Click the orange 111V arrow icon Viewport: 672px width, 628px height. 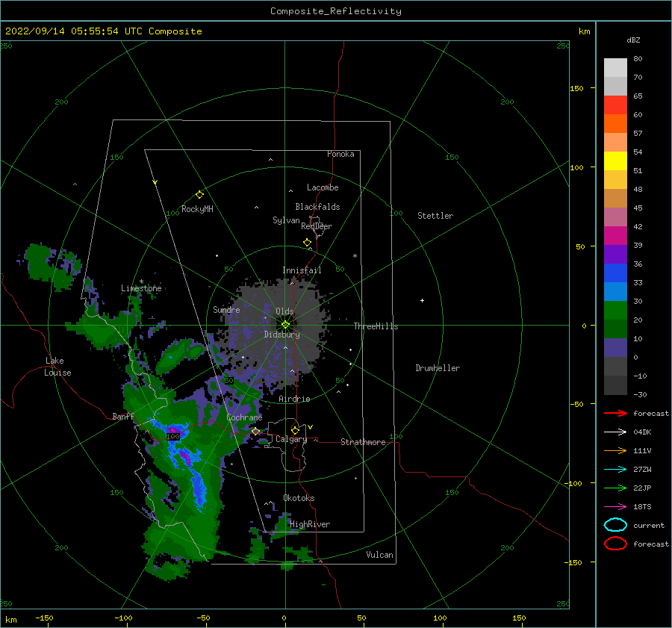pyautogui.click(x=615, y=450)
